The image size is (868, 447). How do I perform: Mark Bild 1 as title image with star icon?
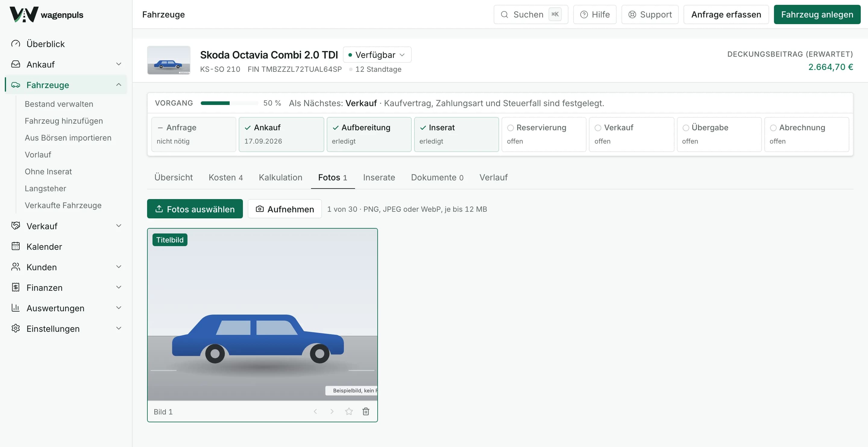point(349,411)
